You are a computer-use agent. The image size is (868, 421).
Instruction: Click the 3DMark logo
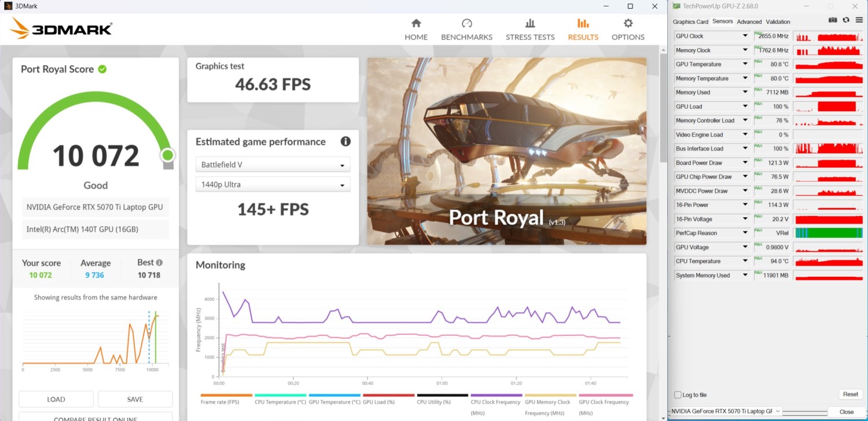point(61,28)
